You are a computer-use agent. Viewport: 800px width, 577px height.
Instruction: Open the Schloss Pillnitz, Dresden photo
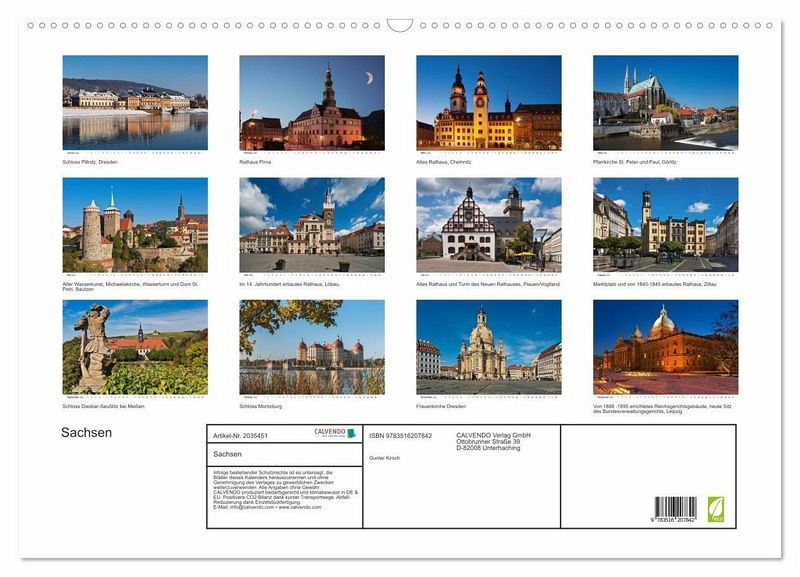135,102
